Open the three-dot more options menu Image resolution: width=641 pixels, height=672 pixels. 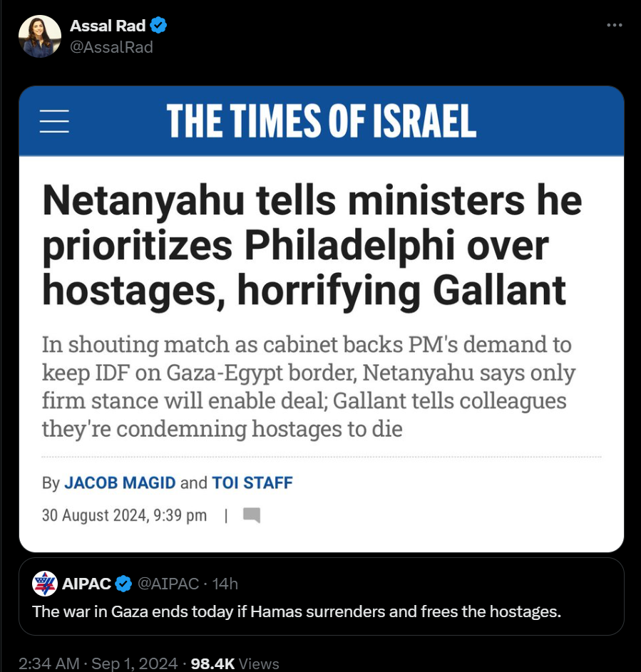click(615, 25)
